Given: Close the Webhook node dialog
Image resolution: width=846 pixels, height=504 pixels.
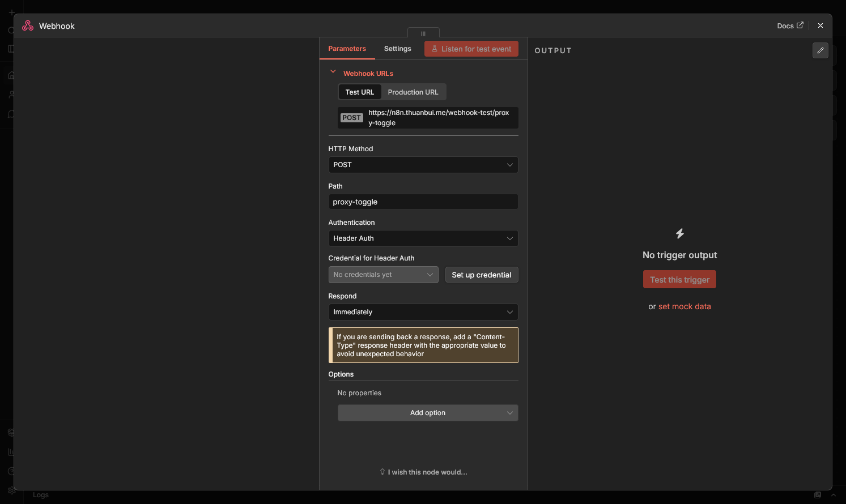Looking at the screenshot, I should click(x=820, y=25).
